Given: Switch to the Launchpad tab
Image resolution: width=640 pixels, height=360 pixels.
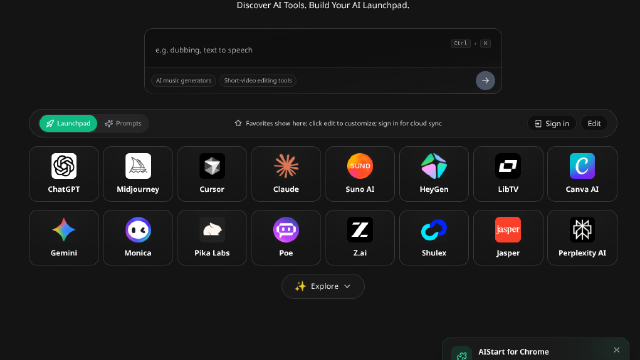Looking at the screenshot, I should (x=68, y=123).
